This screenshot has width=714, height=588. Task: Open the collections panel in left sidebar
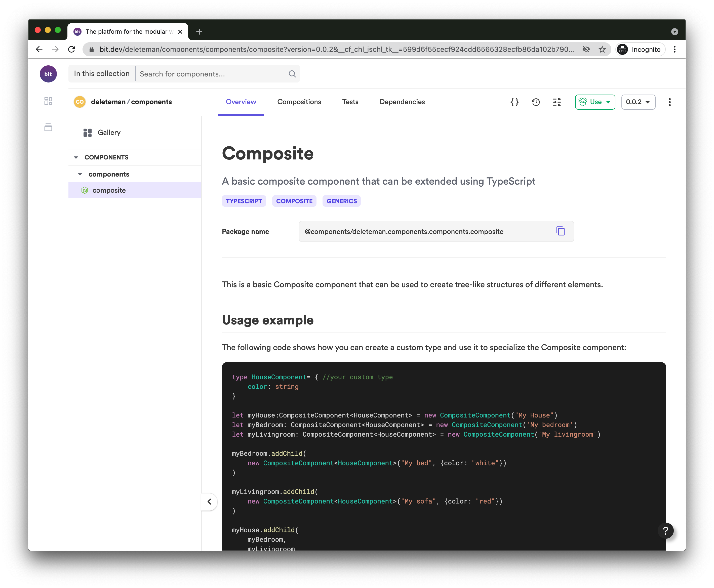tap(48, 127)
